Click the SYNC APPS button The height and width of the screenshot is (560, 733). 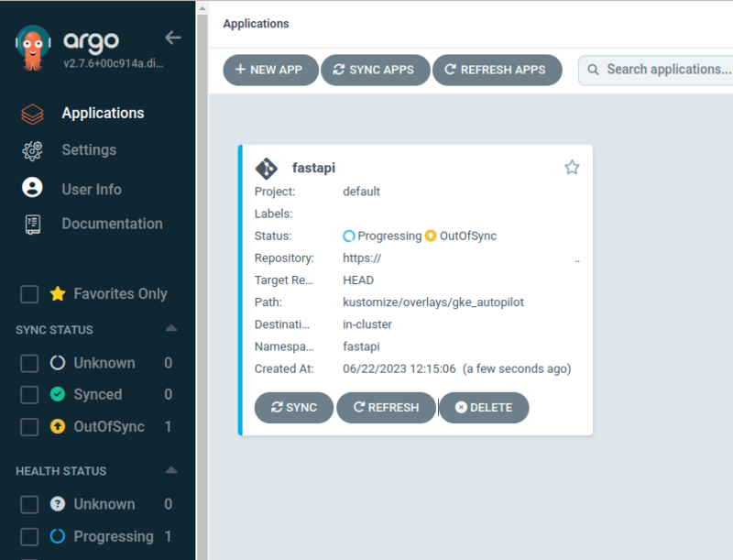(375, 70)
